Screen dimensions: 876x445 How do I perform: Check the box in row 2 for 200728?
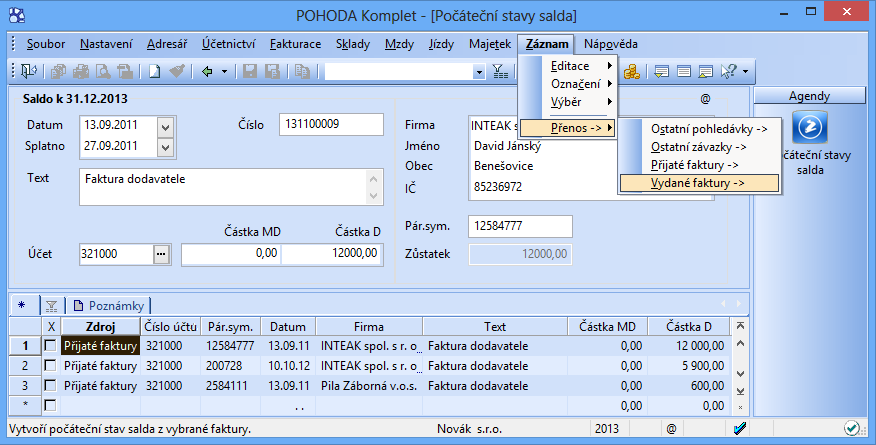[50, 366]
